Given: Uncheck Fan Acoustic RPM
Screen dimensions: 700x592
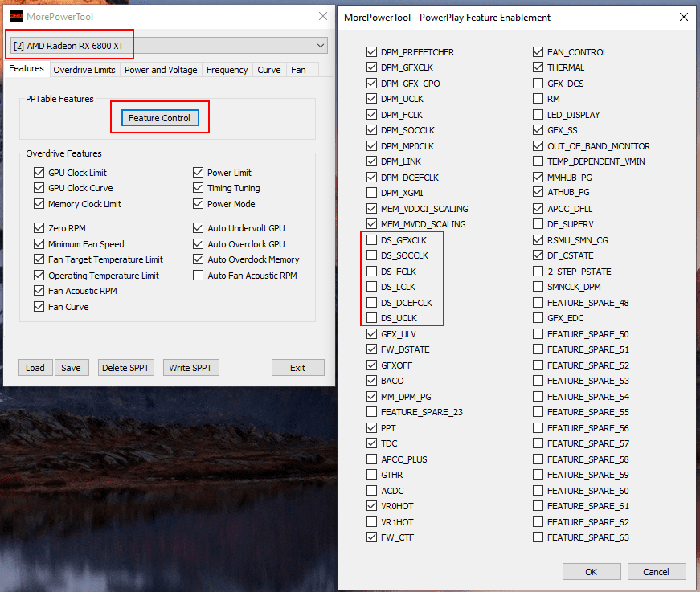Looking at the screenshot, I should pos(39,291).
